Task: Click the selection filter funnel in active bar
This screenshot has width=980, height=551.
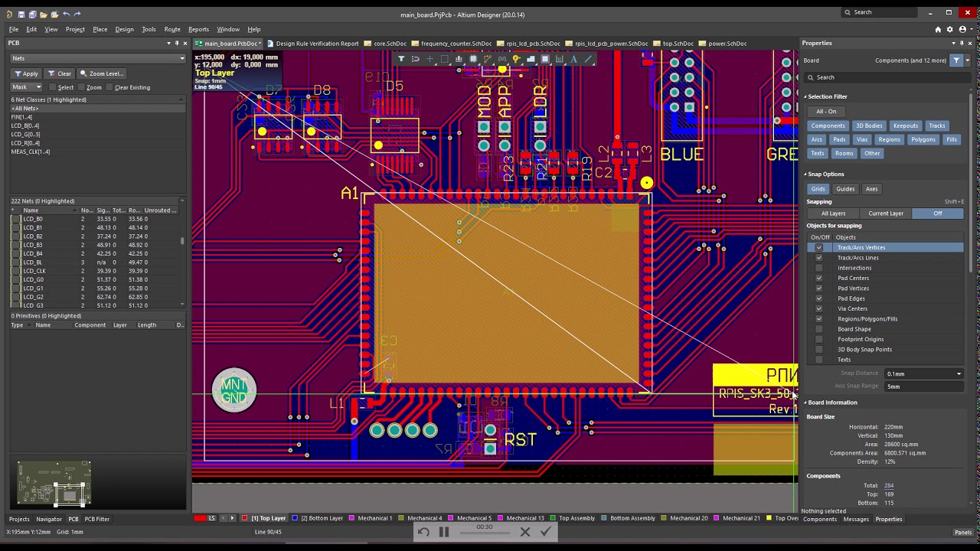Action: [401, 59]
